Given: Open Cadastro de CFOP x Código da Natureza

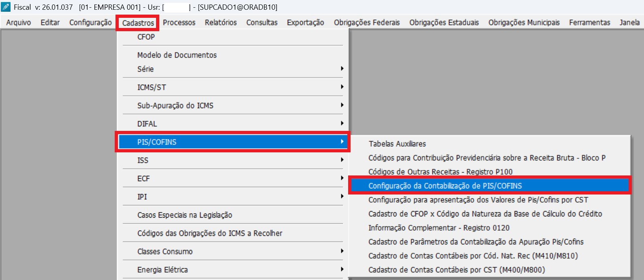Looking at the screenshot, I should tap(490, 214).
